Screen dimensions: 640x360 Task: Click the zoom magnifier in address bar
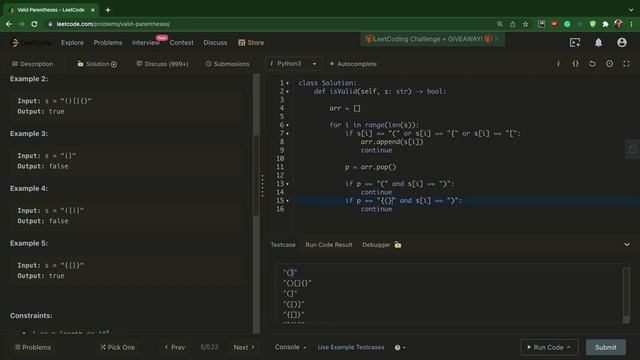click(x=500, y=24)
